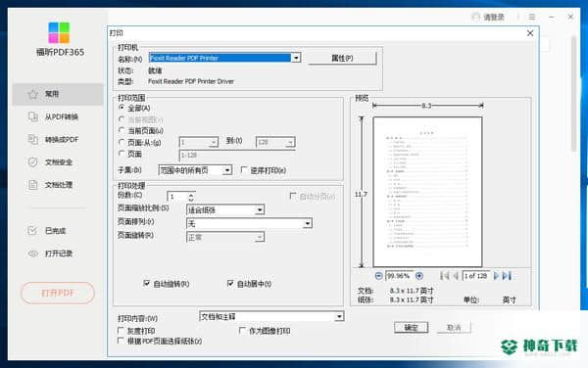The height and width of the screenshot is (368, 588).
Task: Toggle 逆序打印 reverse print checkbox
Action: pyautogui.click(x=244, y=170)
